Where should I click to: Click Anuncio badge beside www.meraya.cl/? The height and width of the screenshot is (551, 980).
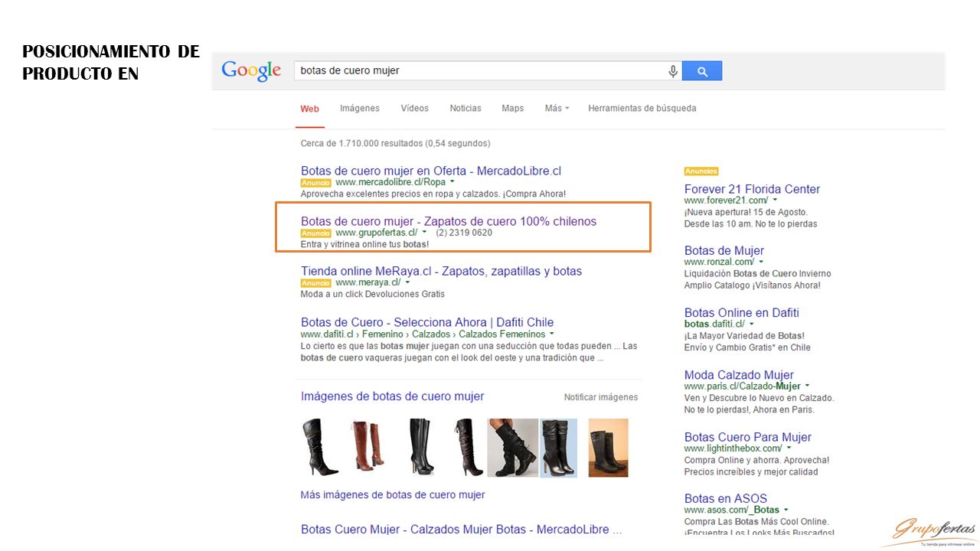pos(316,283)
